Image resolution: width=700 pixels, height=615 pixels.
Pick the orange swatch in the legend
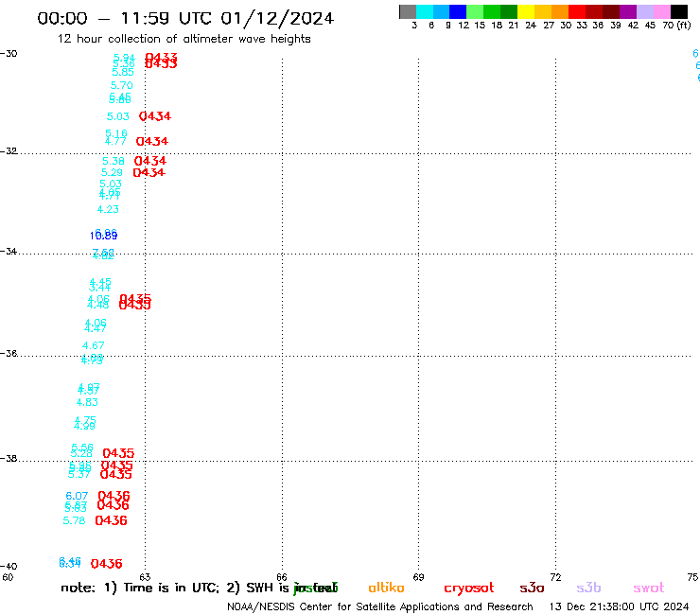[x=559, y=11]
